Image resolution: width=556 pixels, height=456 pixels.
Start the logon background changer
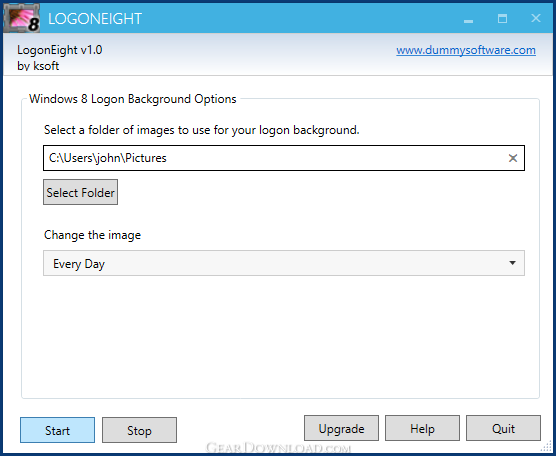click(57, 430)
